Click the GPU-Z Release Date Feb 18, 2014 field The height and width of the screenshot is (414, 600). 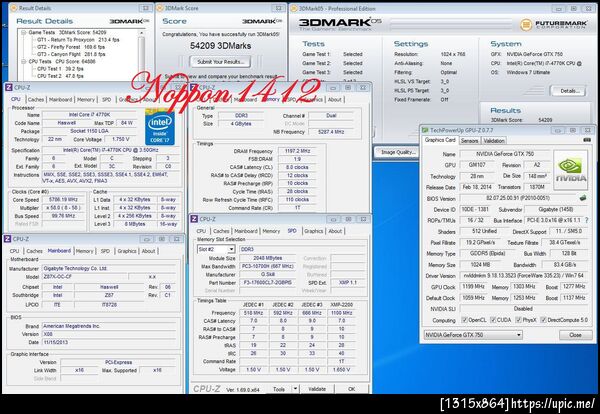[477, 187]
